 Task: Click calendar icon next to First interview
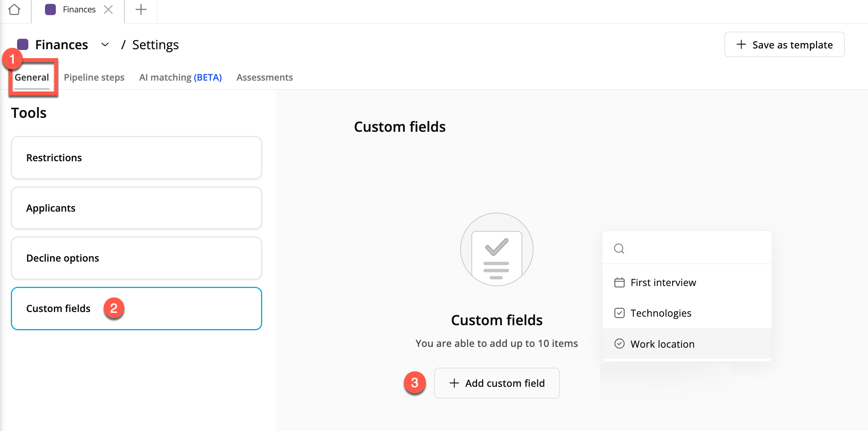point(619,282)
